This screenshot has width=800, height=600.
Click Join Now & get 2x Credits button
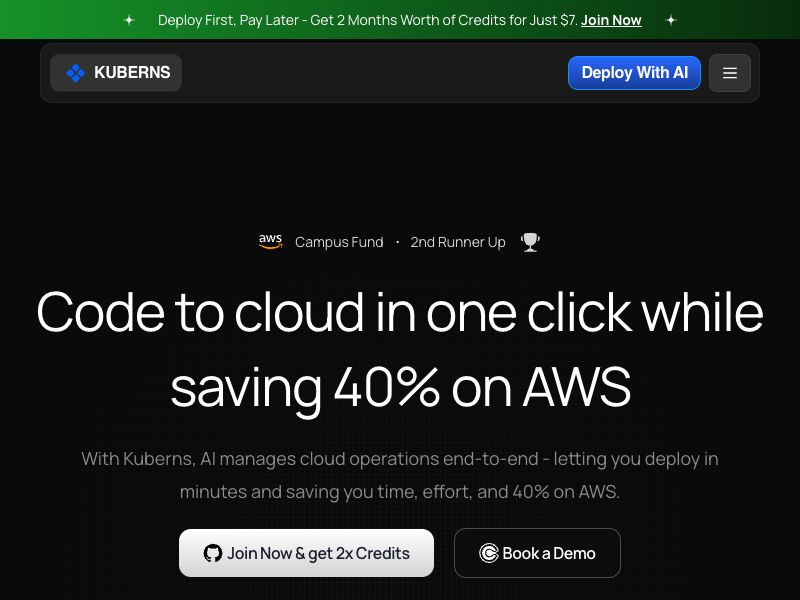306,553
